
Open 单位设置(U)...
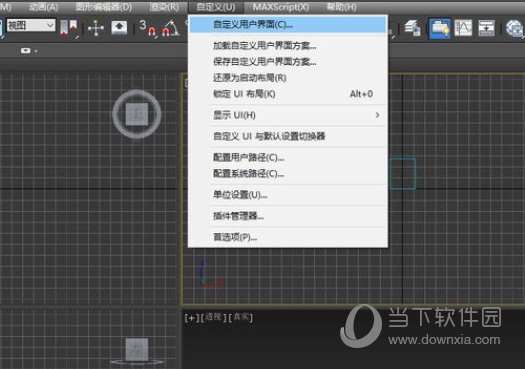pos(288,195)
